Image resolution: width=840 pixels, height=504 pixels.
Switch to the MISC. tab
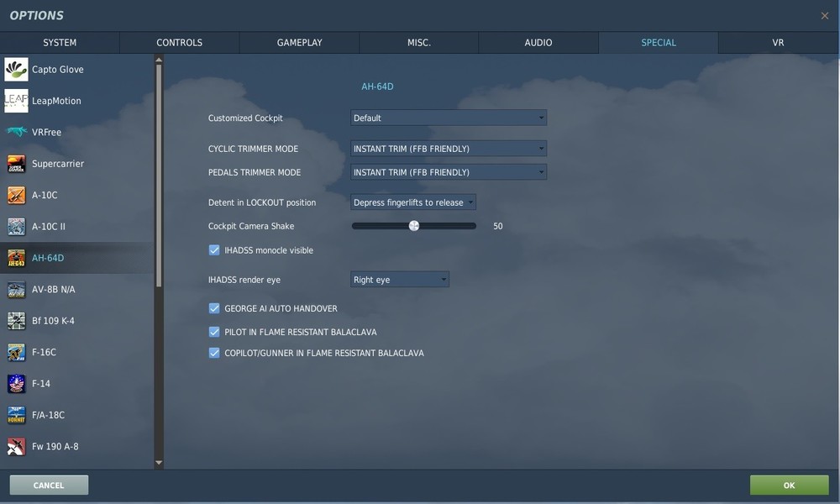[419, 42]
